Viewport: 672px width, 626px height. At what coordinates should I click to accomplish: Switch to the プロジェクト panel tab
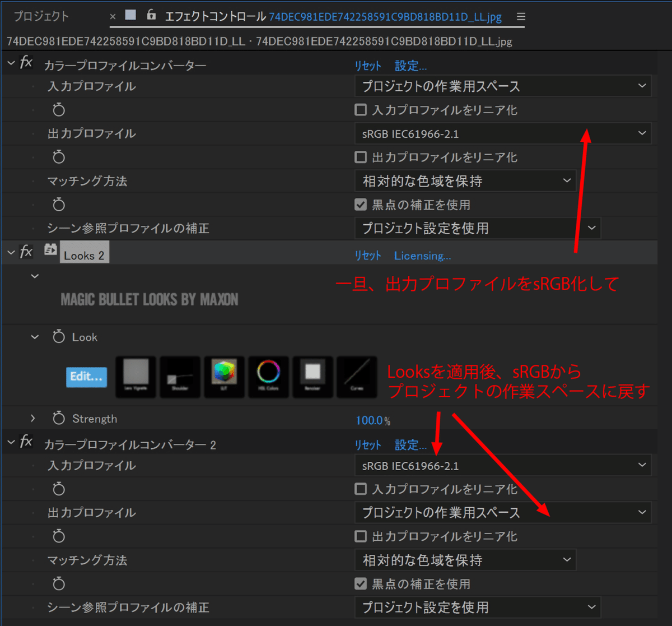(x=41, y=16)
